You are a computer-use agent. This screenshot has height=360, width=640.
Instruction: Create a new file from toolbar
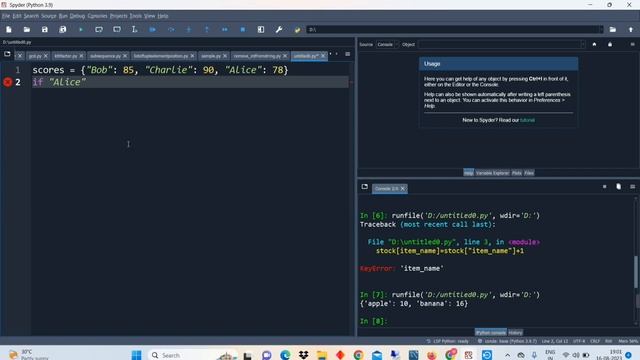pyautogui.click(x=9, y=29)
